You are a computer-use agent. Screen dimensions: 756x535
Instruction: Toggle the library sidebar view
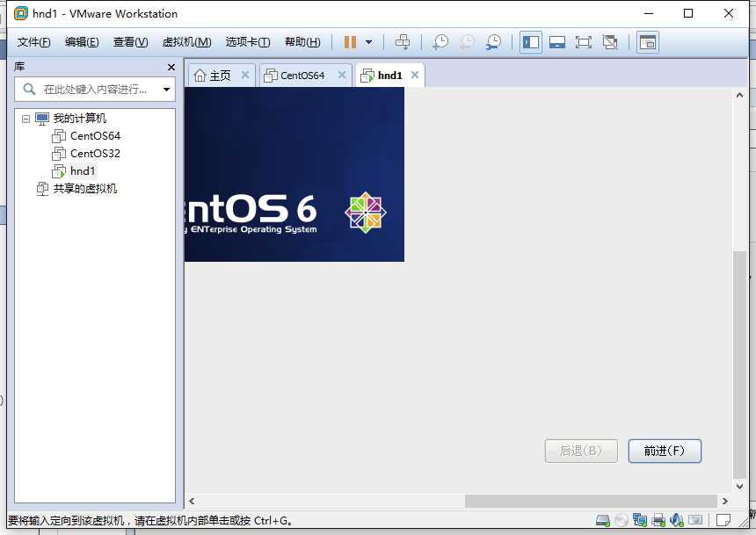click(x=531, y=42)
